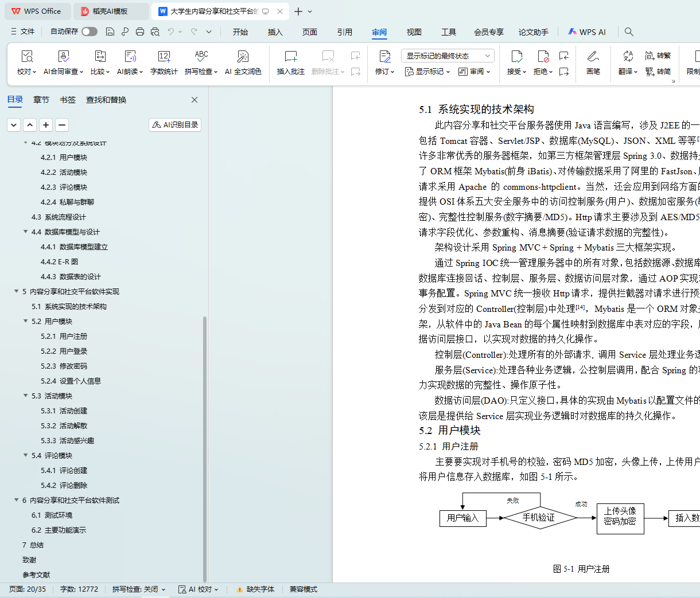Toggle the 自动保存 autosave switch
700x598 pixels.
point(89,32)
